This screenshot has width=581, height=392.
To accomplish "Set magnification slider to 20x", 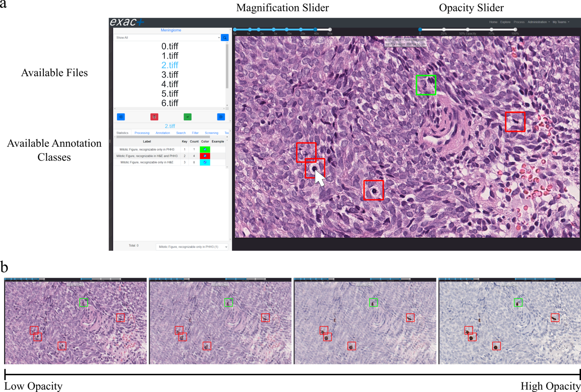I will click(x=301, y=29).
